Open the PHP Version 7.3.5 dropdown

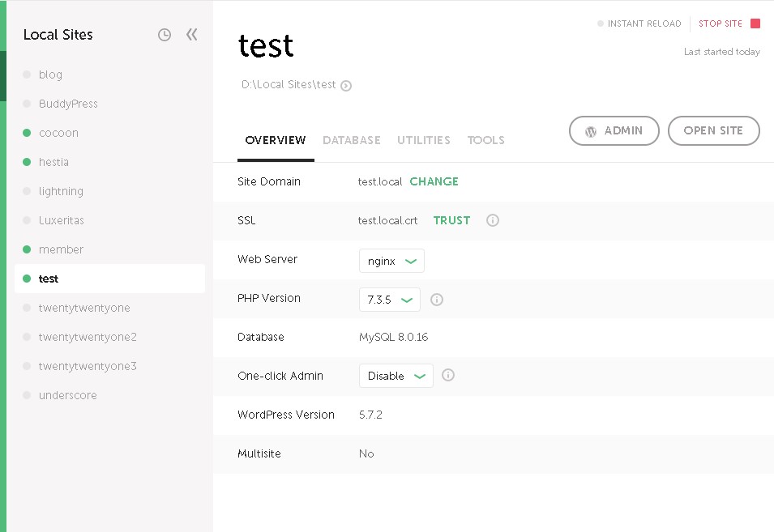pyautogui.click(x=389, y=300)
